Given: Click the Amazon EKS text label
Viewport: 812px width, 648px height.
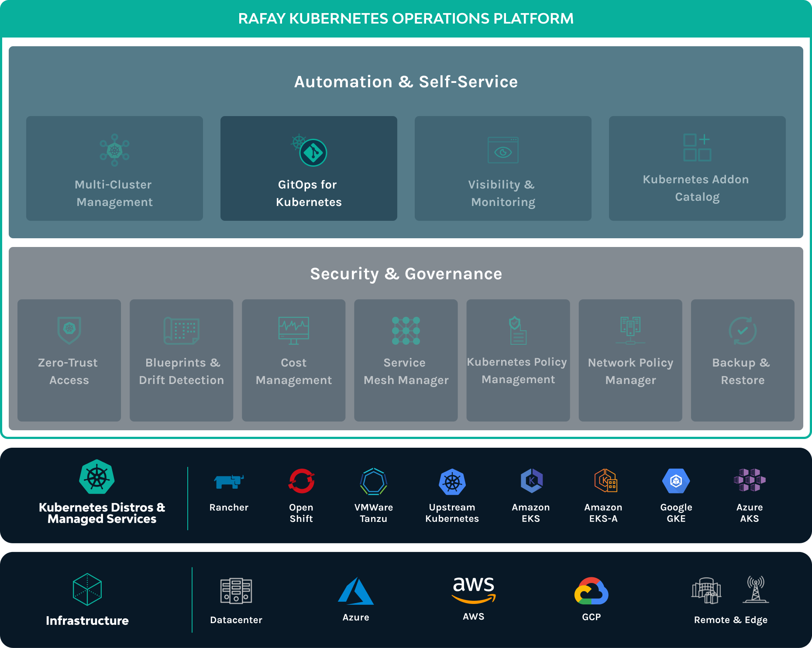Looking at the screenshot, I should (x=531, y=513).
